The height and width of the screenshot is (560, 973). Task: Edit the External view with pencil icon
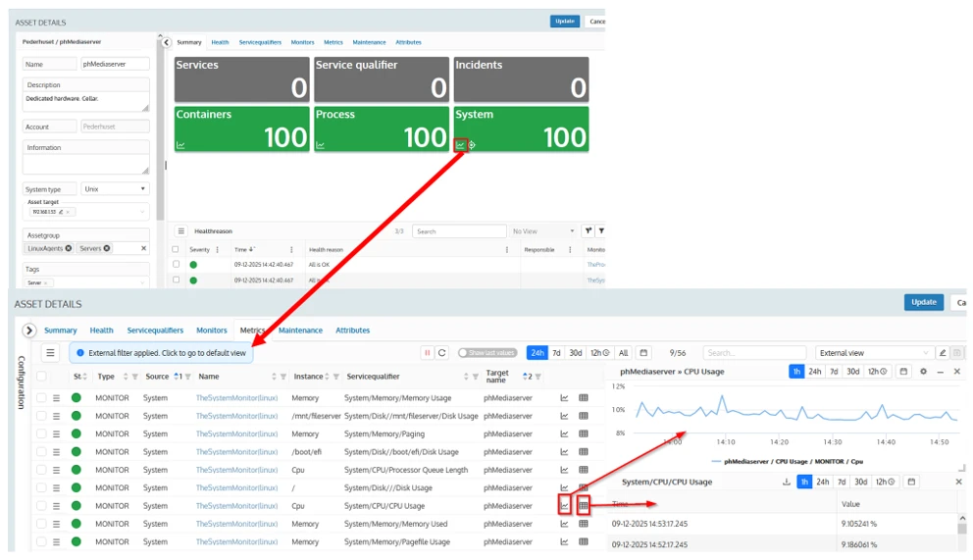[943, 353]
